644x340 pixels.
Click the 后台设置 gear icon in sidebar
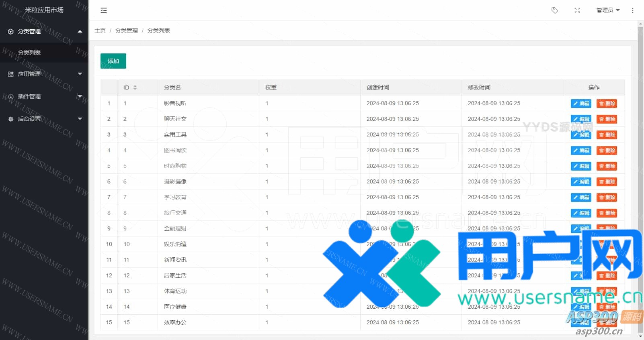tap(11, 119)
